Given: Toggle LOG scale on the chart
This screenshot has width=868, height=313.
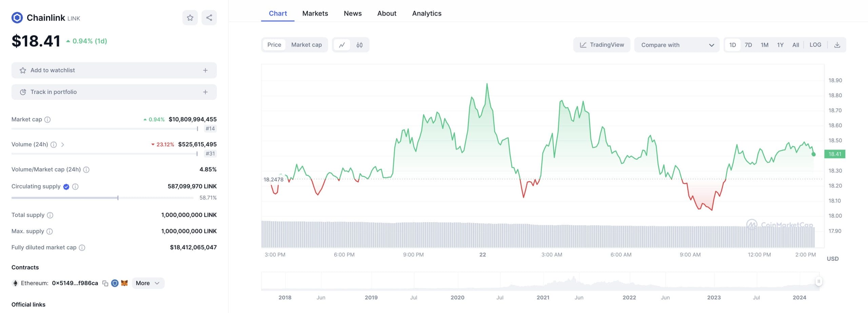Looking at the screenshot, I should click(815, 44).
